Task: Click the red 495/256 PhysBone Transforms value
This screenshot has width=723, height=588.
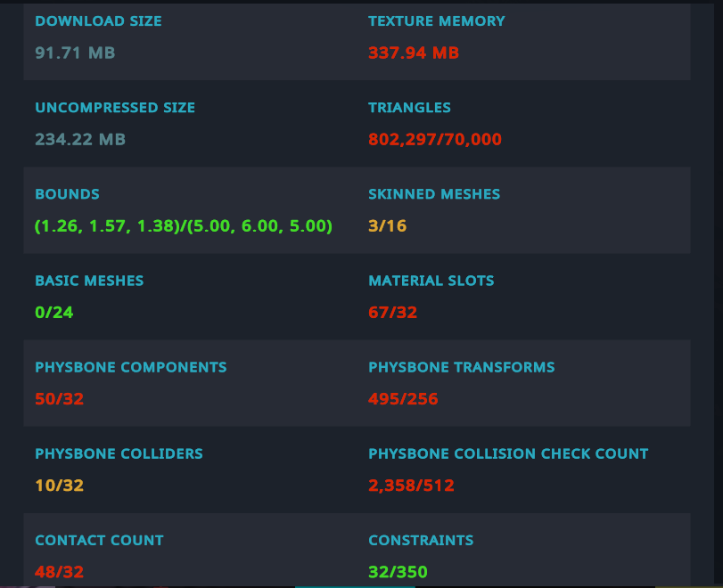Action: click(x=403, y=398)
